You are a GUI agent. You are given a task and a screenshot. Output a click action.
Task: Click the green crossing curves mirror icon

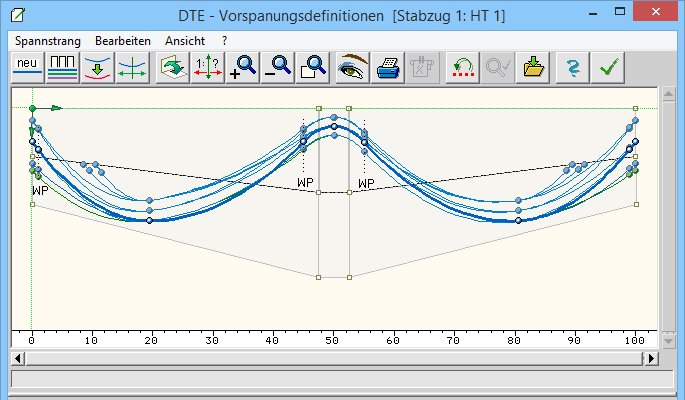[x=132, y=67]
